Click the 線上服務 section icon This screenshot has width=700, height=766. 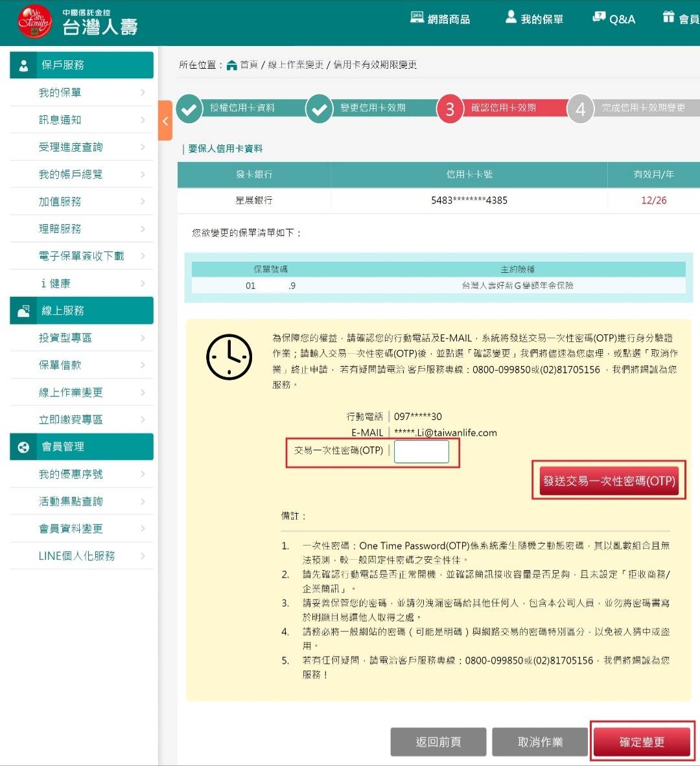[x=23, y=311]
